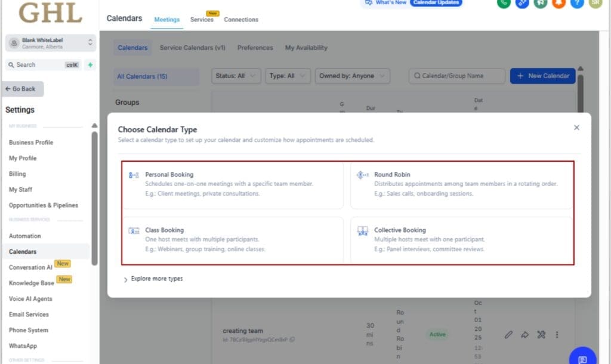Screen dimensions: 611x364
Task: Select the Round Robin calendar type icon
Action: (363, 175)
